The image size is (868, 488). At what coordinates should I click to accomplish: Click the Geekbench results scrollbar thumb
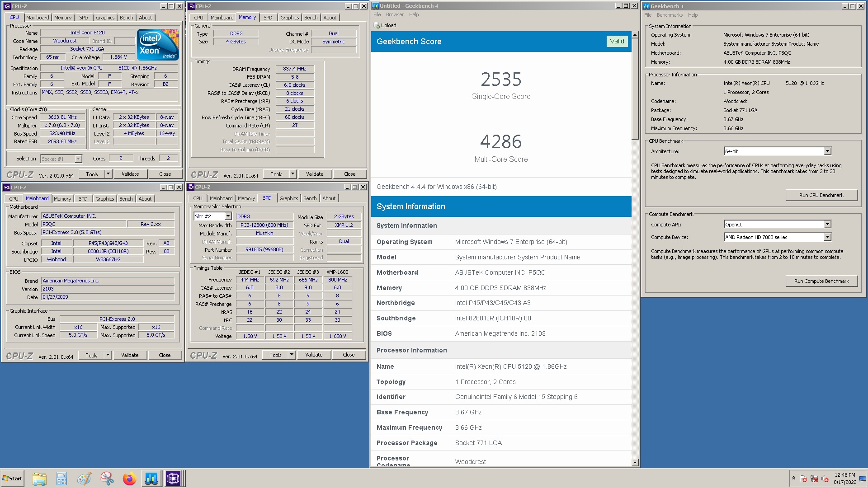635,89
